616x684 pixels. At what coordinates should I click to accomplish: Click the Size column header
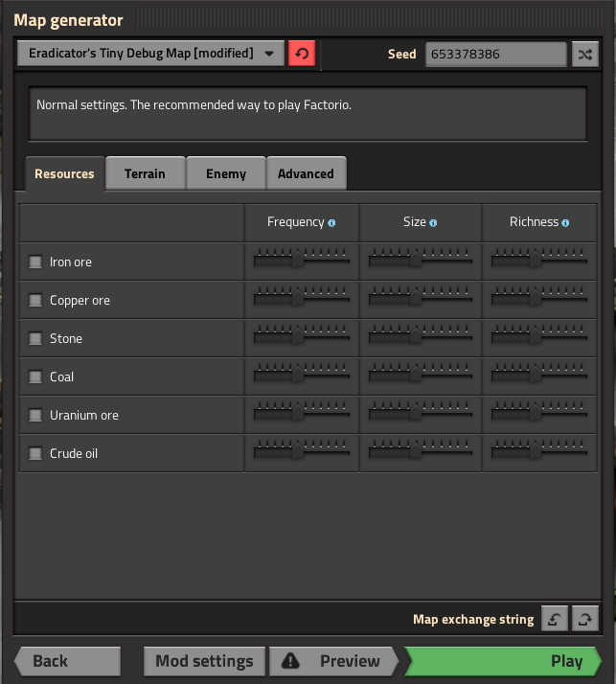(x=415, y=222)
